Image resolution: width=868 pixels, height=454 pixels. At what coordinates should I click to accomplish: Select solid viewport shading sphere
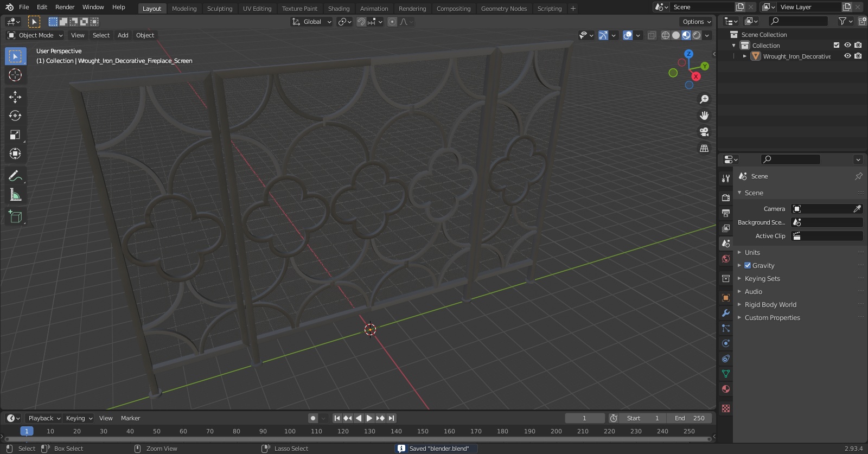pyautogui.click(x=676, y=35)
